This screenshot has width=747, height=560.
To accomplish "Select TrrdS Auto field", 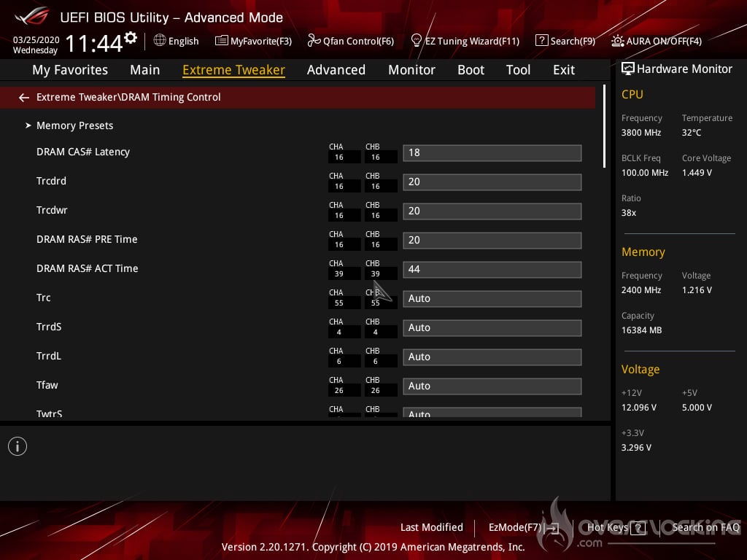I will (x=492, y=327).
